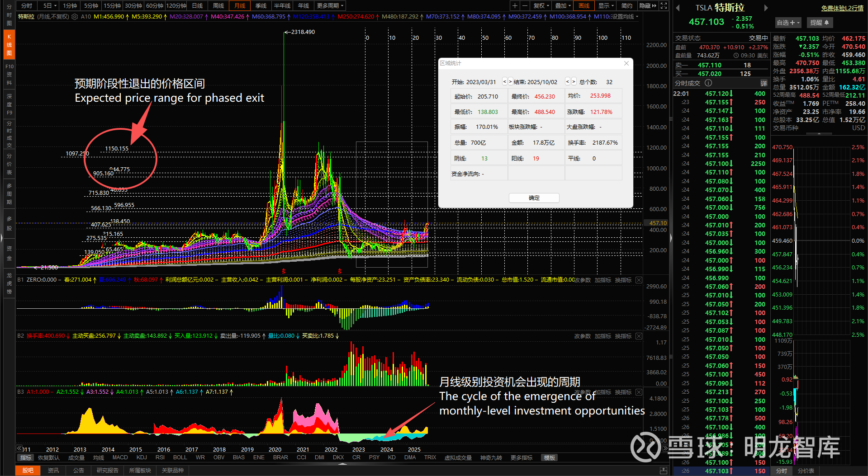Select the MACD indicator
This screenshot has width=868, height=476.
[x=120, y=457]
